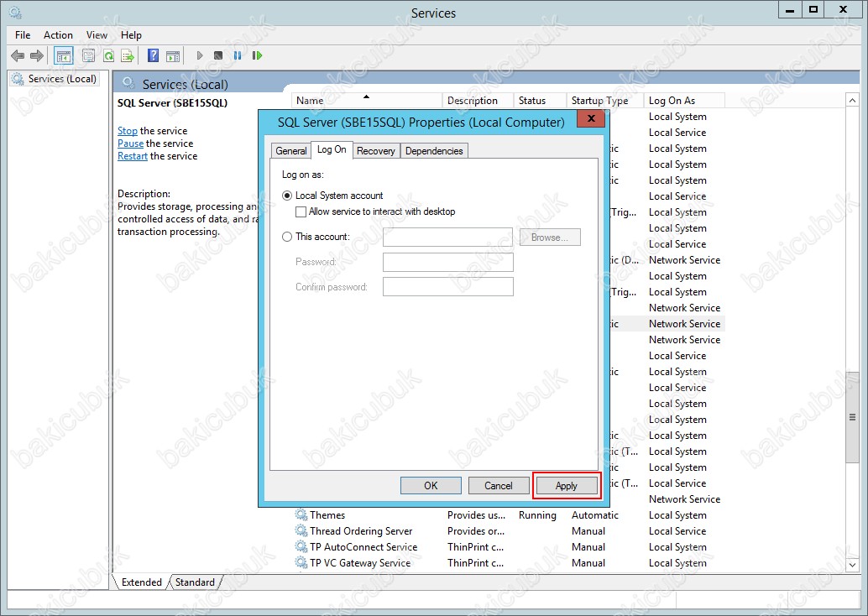Viewport: 868px width, 616px height.
Task: Toggle the Show/Hide Action Pane icon
Action: coord(173,55)
